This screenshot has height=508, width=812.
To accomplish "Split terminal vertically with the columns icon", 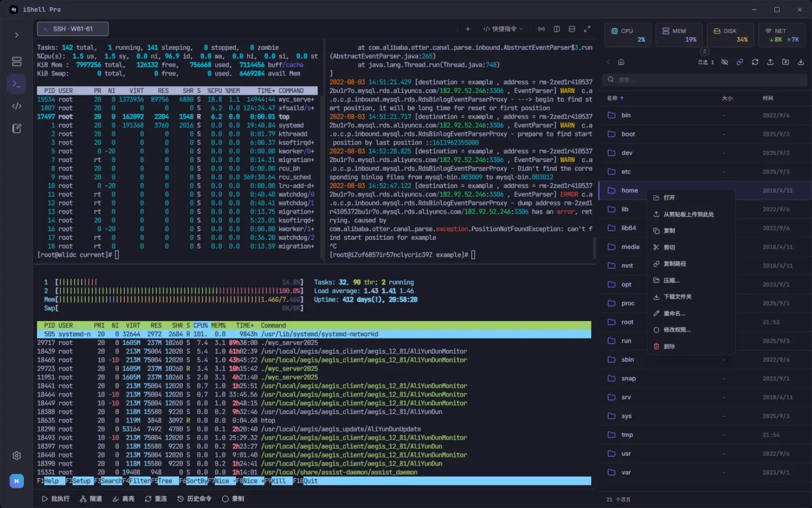I will (557, 29).
